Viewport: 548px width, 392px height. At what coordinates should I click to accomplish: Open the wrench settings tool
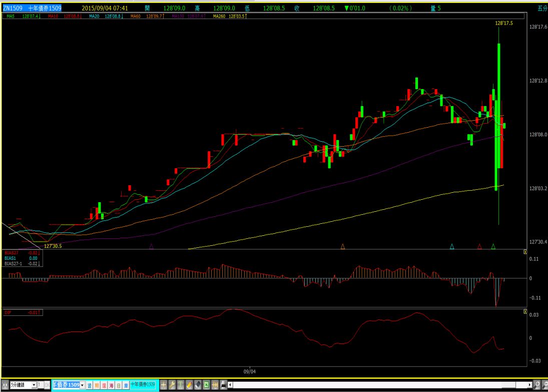pyautogui.click(x=172, y=385)
